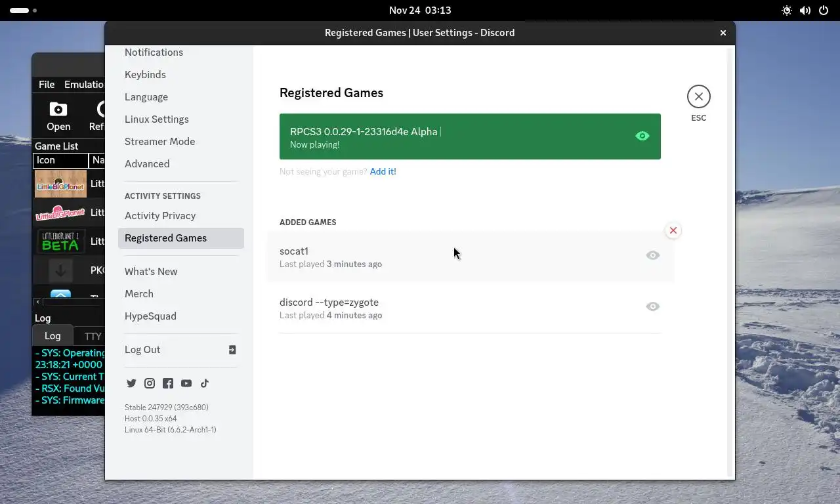Open Streamer Mode settings

tap(159, 142)
